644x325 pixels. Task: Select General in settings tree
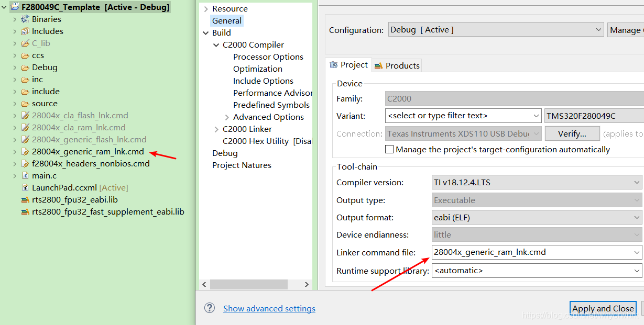coord(227,20)
